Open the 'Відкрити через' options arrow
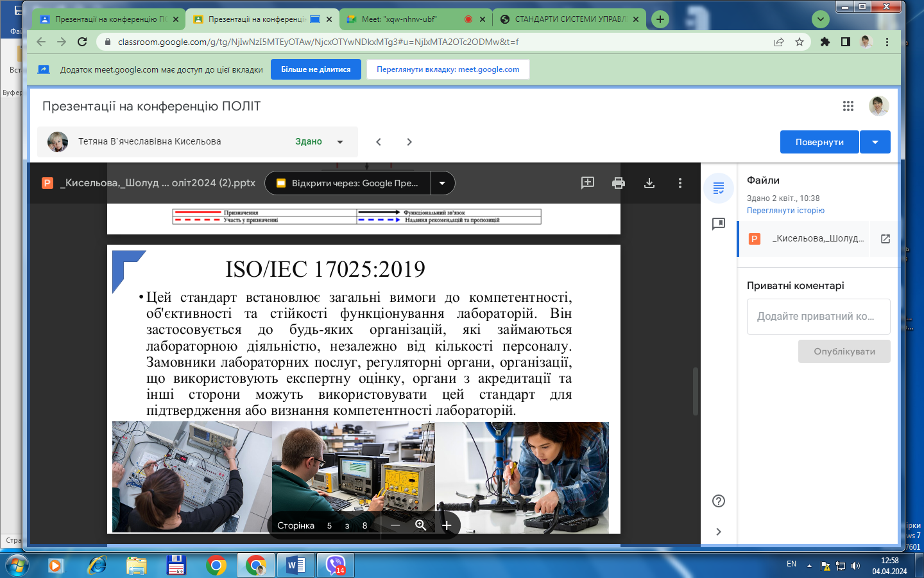 442,183
